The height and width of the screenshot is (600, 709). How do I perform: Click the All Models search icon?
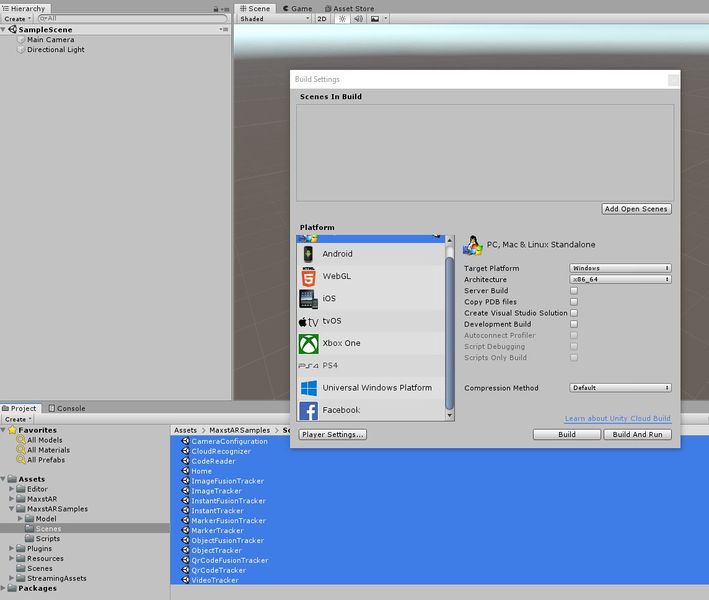[20, 440]
